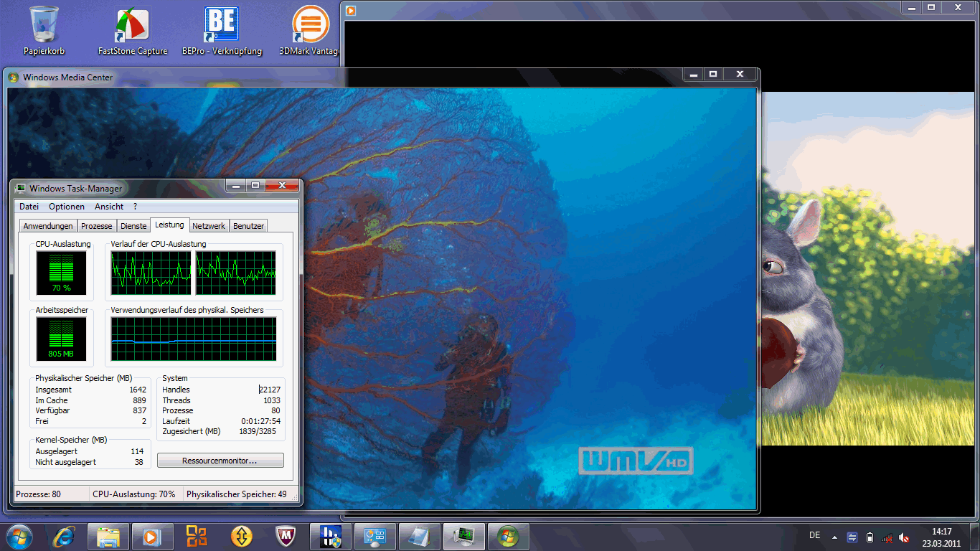Close the Windows Task-Manager window

(282, 186)
